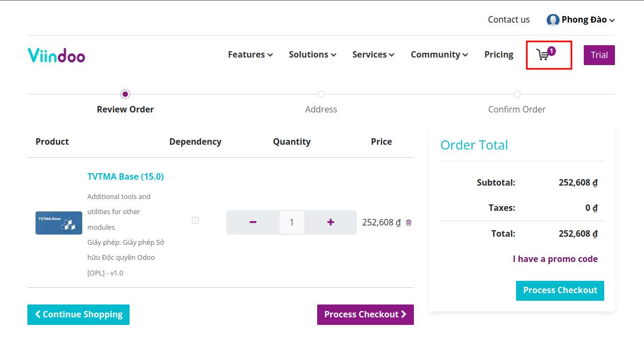
Task: Click the Contact us link
Action: click(x=509, y=20)
